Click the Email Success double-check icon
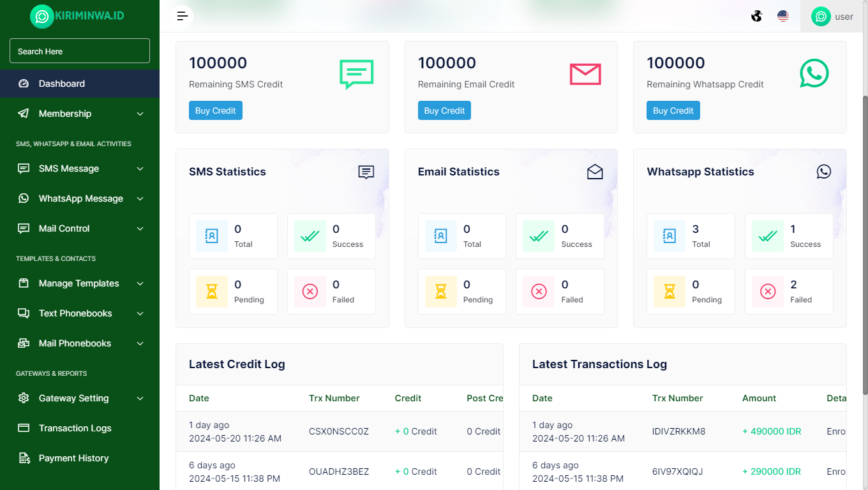This screenshot has height=490, width=868. [539, 236]
